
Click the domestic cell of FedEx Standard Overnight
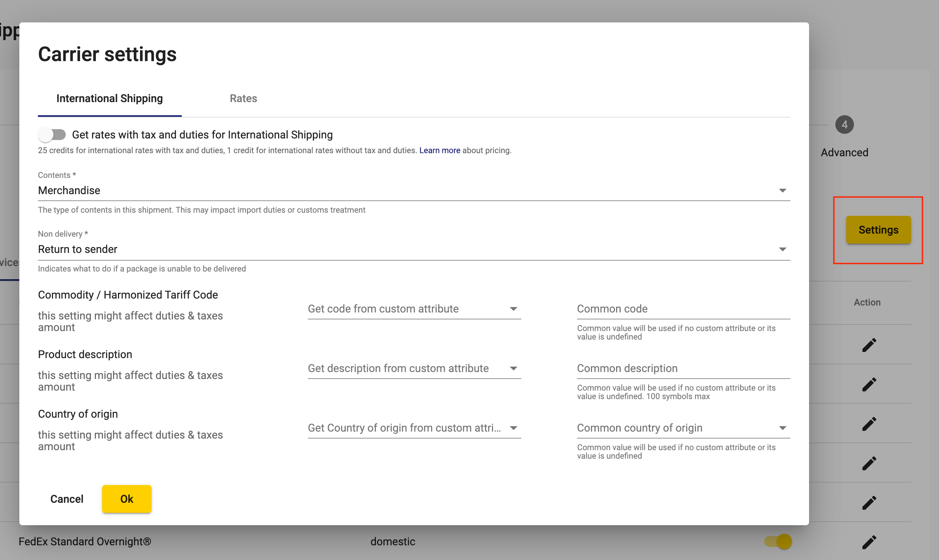click(x=393, y=541)
